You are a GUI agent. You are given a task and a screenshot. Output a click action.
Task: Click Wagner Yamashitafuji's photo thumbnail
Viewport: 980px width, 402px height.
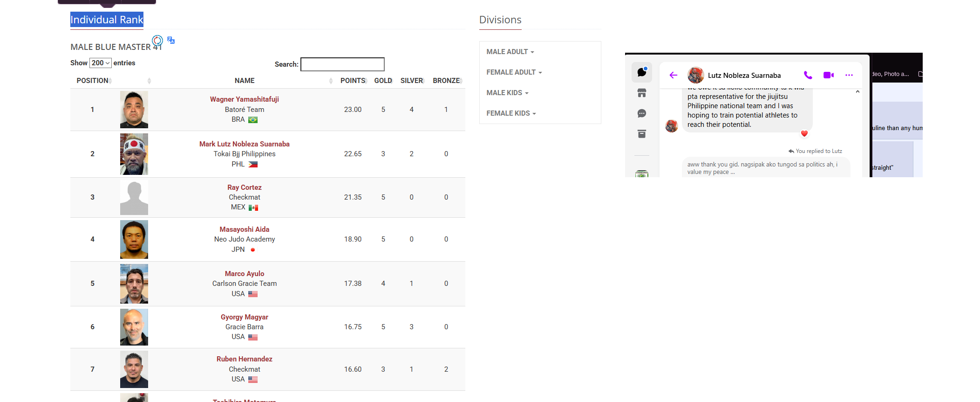(134, 110)
